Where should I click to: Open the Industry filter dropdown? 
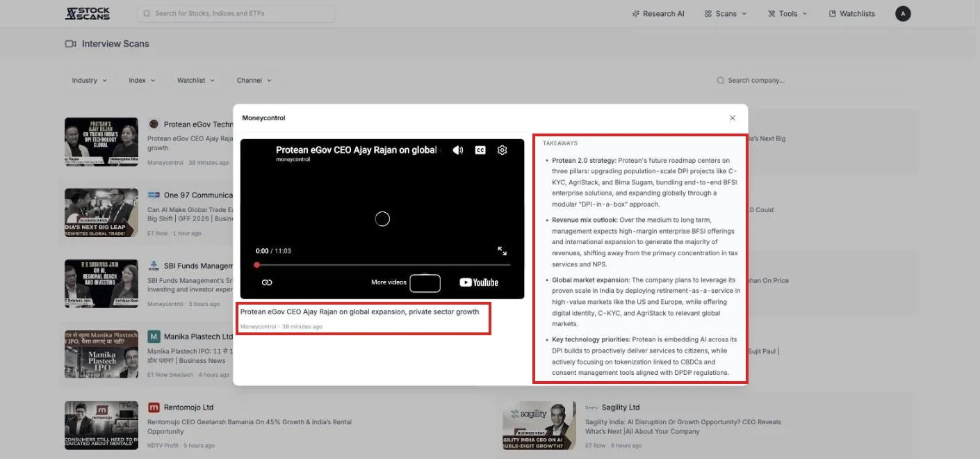[89, 80]
